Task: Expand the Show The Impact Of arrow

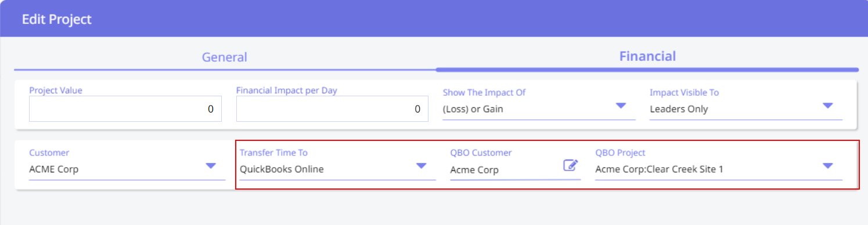Action: [621, 106]
